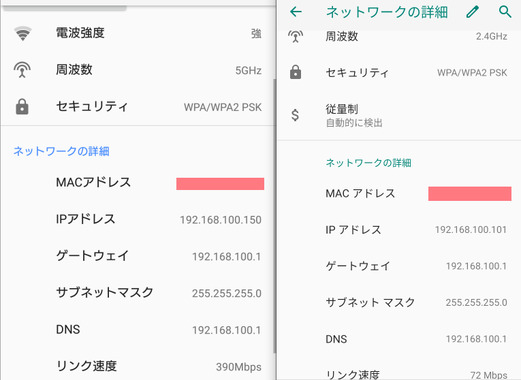Select IP address 192.168.100.150 row
This screenshot has width=521, height=380.
(137, 219)
